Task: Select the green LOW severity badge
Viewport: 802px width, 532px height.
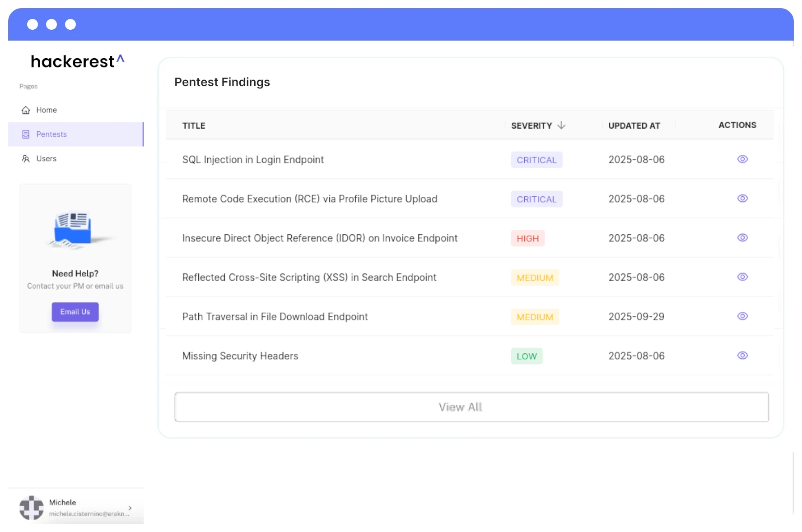Action: tap(527, 356)
